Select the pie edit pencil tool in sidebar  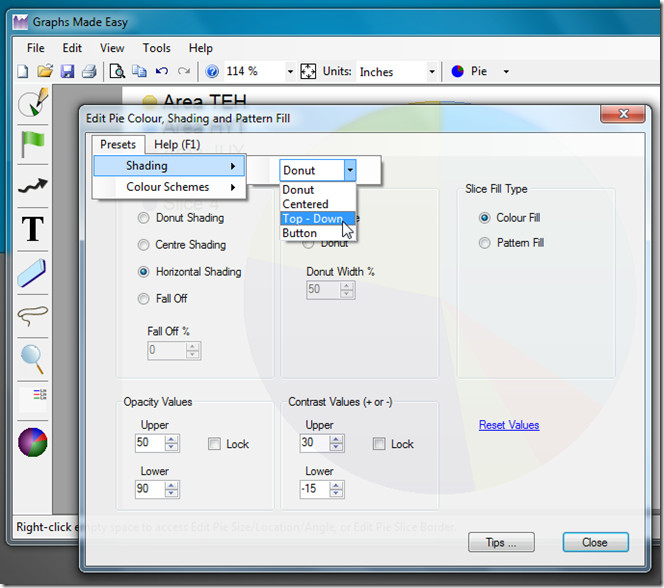(33, 102)
